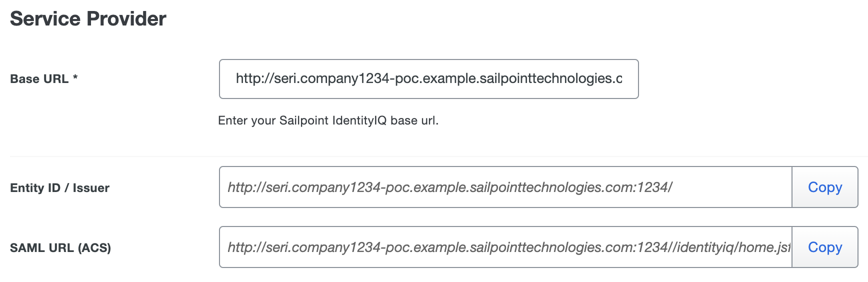The width and height of the screenshot is (868, 282).
Task: Click the (ACS) text in the SAML label
Action: tap(94, 248)
